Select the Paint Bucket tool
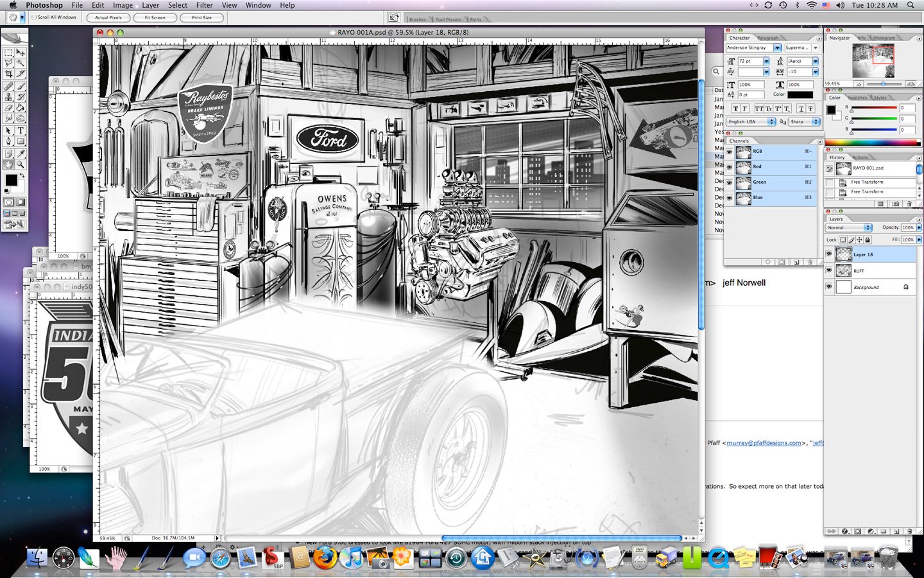Screen dimensions: 924x578 tap(21, 107)
